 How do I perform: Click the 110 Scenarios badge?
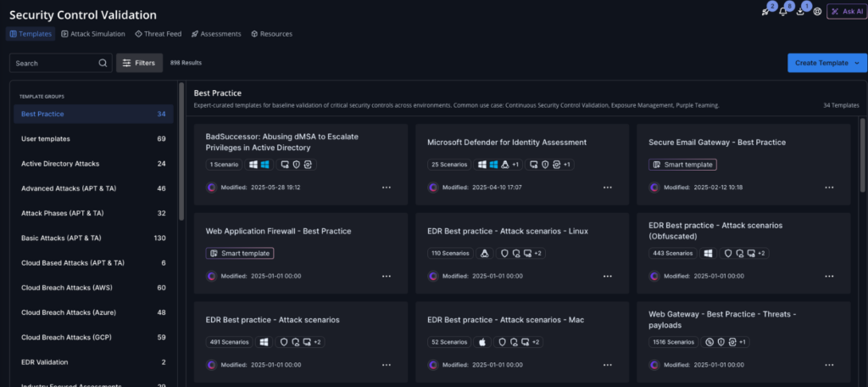tap(451, 254)
